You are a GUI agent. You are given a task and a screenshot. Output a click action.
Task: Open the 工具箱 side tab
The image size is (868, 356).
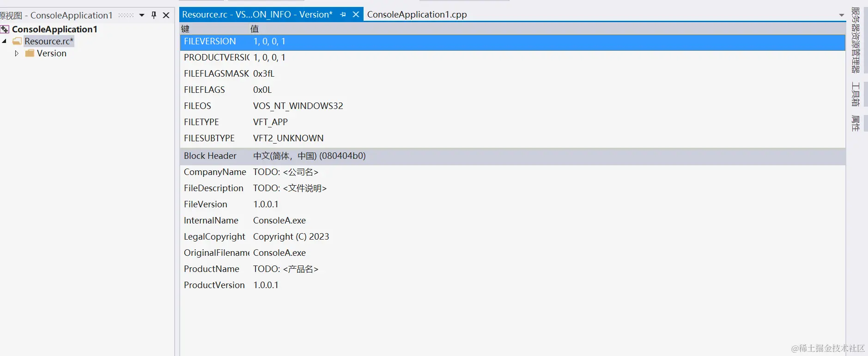click(x=856, y=94)
